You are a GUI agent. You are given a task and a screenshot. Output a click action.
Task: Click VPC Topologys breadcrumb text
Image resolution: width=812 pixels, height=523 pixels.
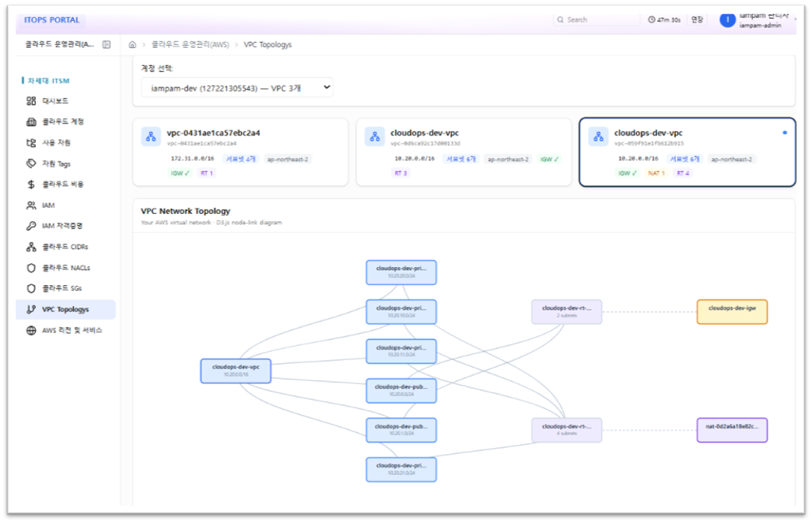268,45
